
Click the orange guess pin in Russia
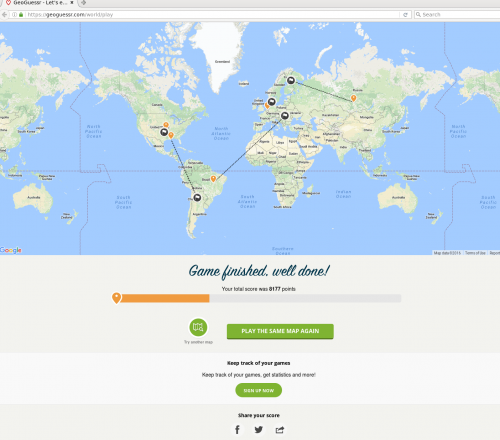(353, 98)
